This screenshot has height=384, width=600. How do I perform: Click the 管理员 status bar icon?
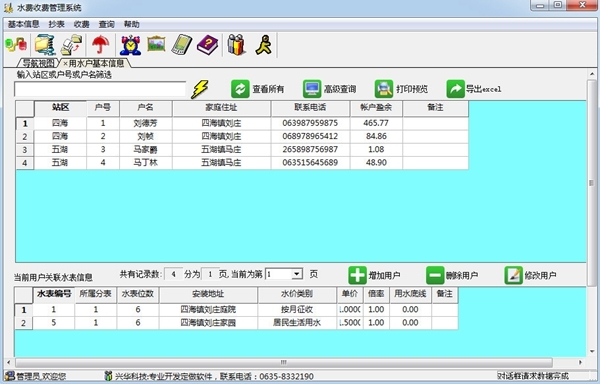(x=10, y=376)
